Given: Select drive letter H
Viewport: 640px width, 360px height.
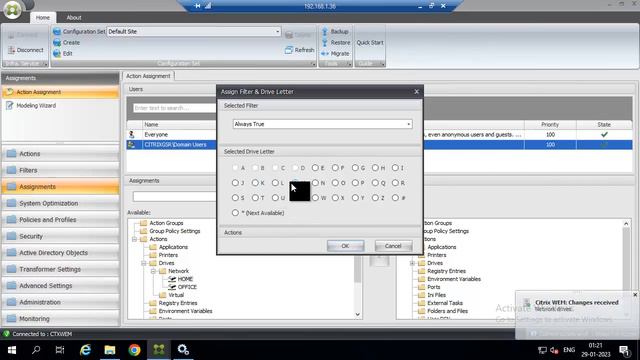Looking at the screenshot, I should pyautogui.click(x=375, y=168).
